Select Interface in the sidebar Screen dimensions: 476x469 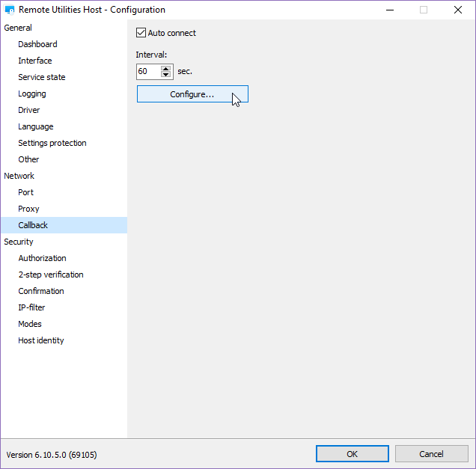[35, 61]
